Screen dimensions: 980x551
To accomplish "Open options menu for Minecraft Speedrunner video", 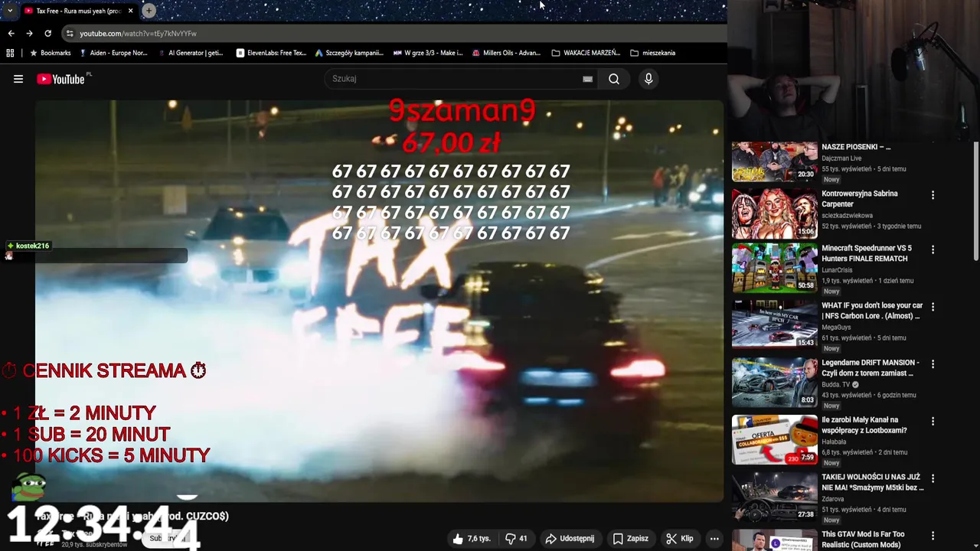I will click(933, 249).
